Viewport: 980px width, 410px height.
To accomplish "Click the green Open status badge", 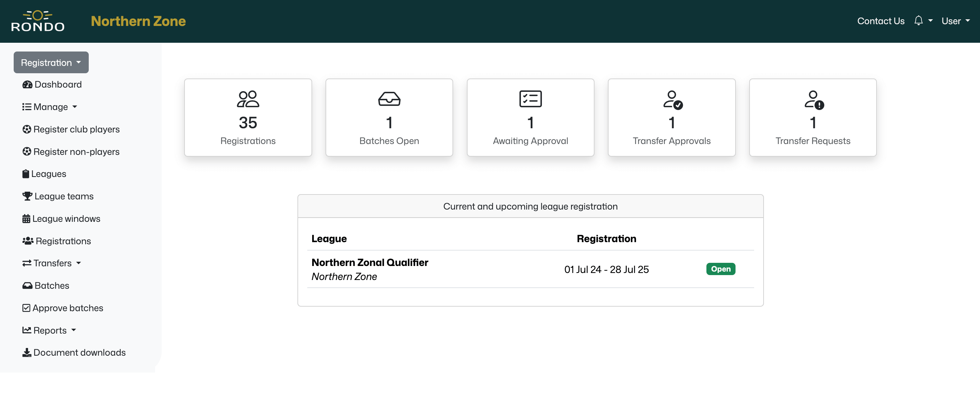I will [x=720, y=269].
